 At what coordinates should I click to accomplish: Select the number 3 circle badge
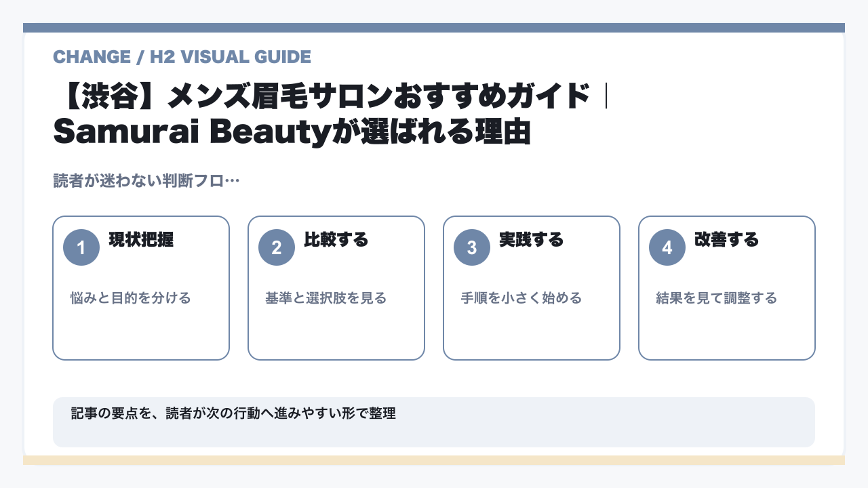point(472,247)
